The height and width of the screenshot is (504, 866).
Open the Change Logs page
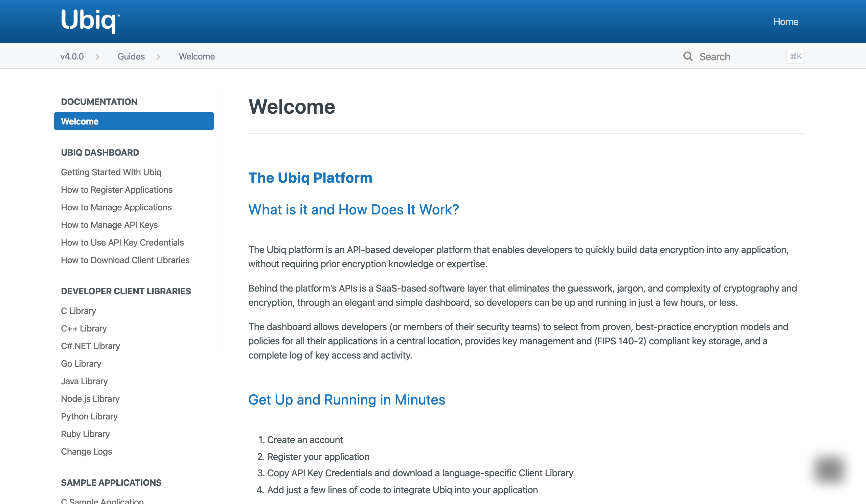pos(87,452)
